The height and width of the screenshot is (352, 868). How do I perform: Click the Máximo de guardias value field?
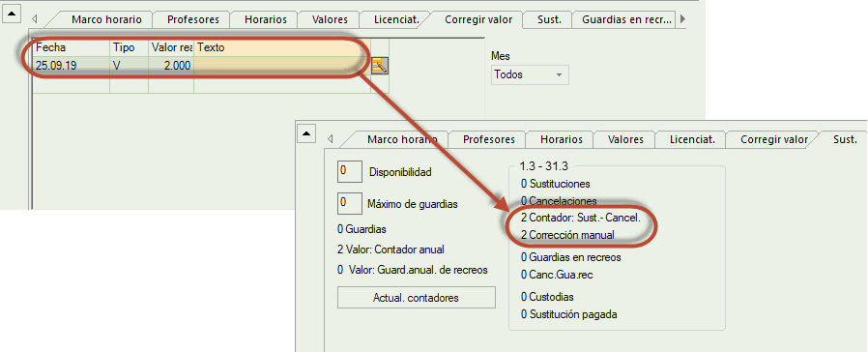pos(349,203)
